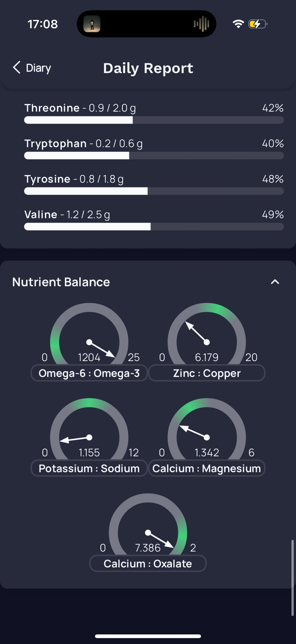This screenshot has width=296, height=644.
Task: Tap the Zinc : Copper gauge dial
Action: tap(207, 334)
